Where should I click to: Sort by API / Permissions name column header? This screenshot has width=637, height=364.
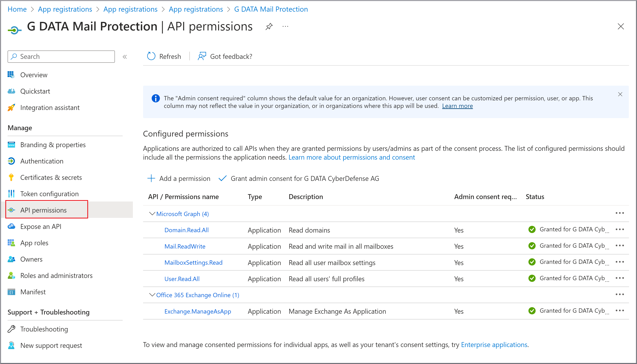coord(183,197)
